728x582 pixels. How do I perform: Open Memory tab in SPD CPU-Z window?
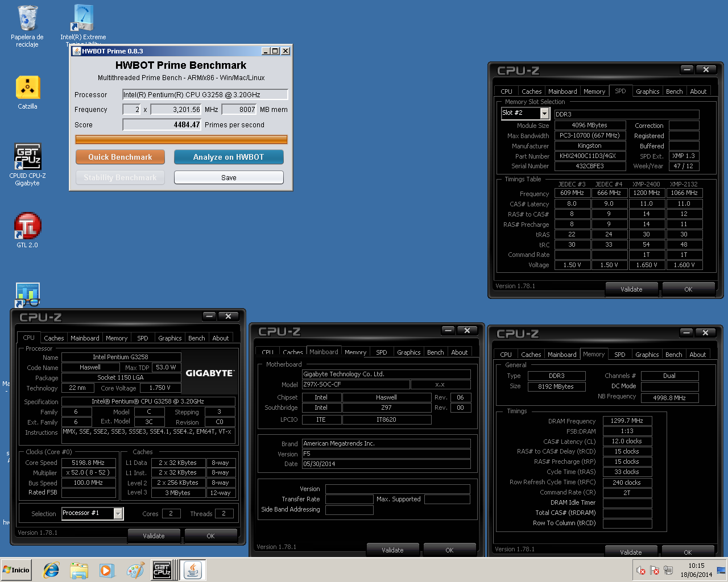594,91
